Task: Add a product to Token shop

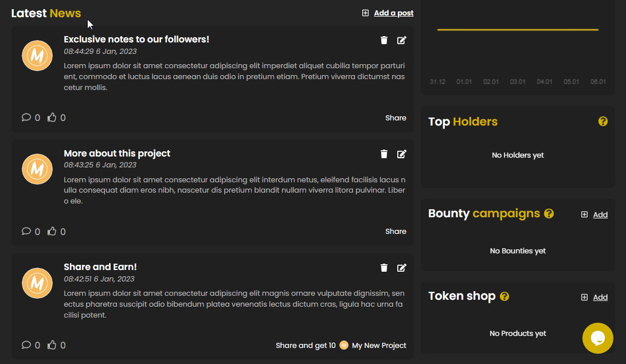Action: (599, 298)
